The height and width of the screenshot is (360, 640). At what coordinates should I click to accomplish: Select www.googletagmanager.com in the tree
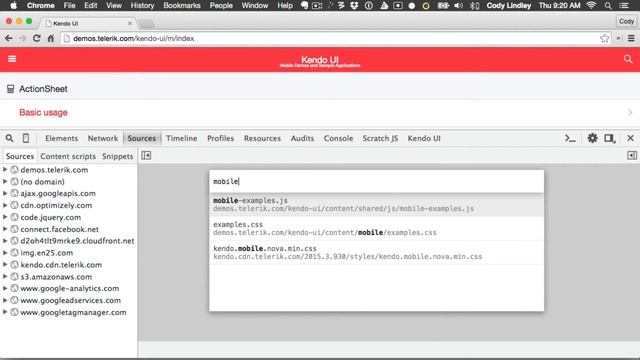(73, 312)
